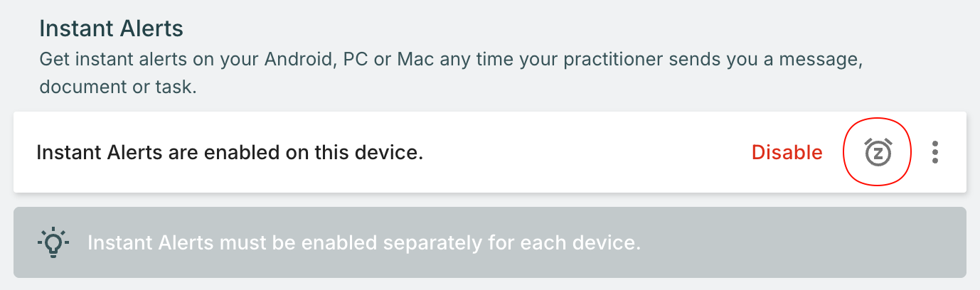Show the overflow menu on alerts card
Viewport: 980px width, 290px height.
(935, 152)
